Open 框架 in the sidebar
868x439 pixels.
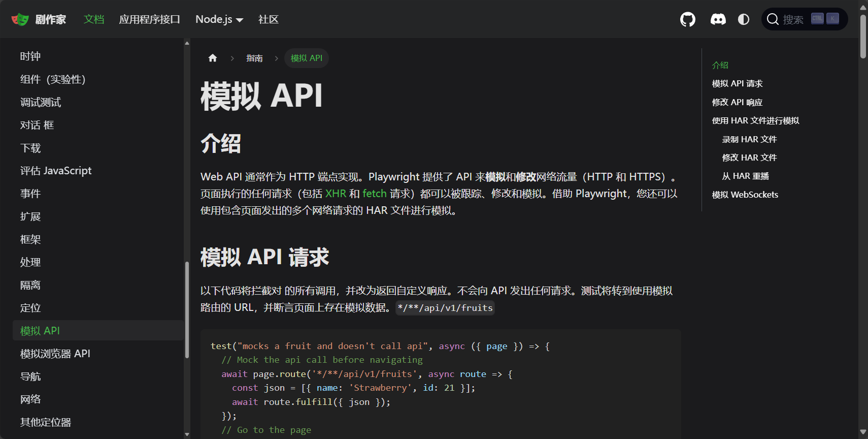tap(98, 239)
